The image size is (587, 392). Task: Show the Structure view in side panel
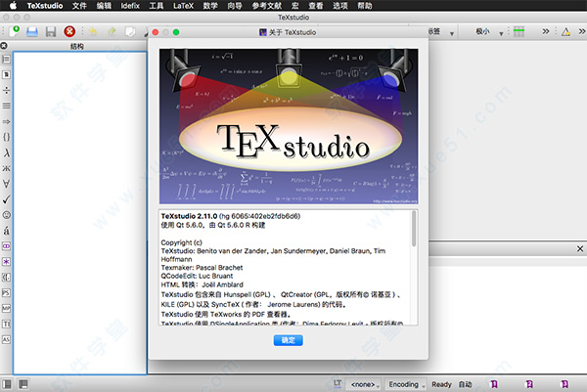click(7, 59)
